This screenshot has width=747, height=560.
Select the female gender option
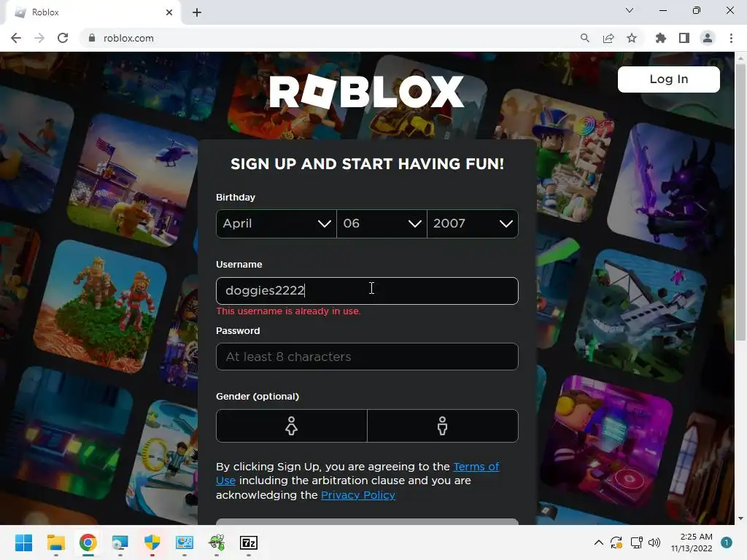292,426
